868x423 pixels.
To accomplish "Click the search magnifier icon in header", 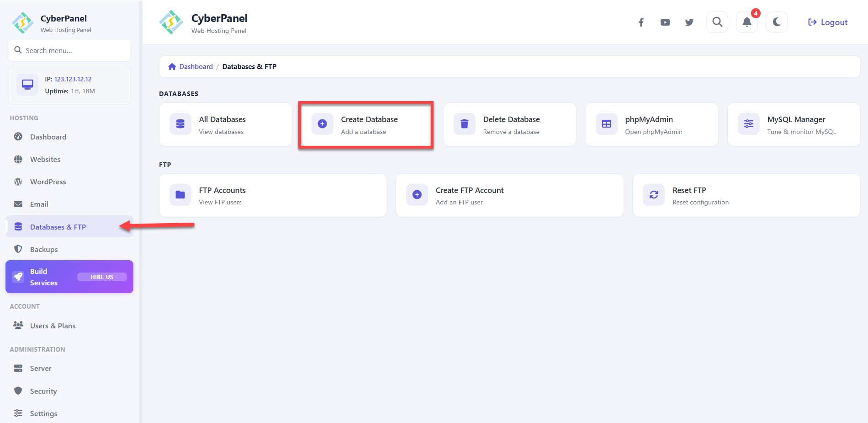I will [x=717, y=22].
